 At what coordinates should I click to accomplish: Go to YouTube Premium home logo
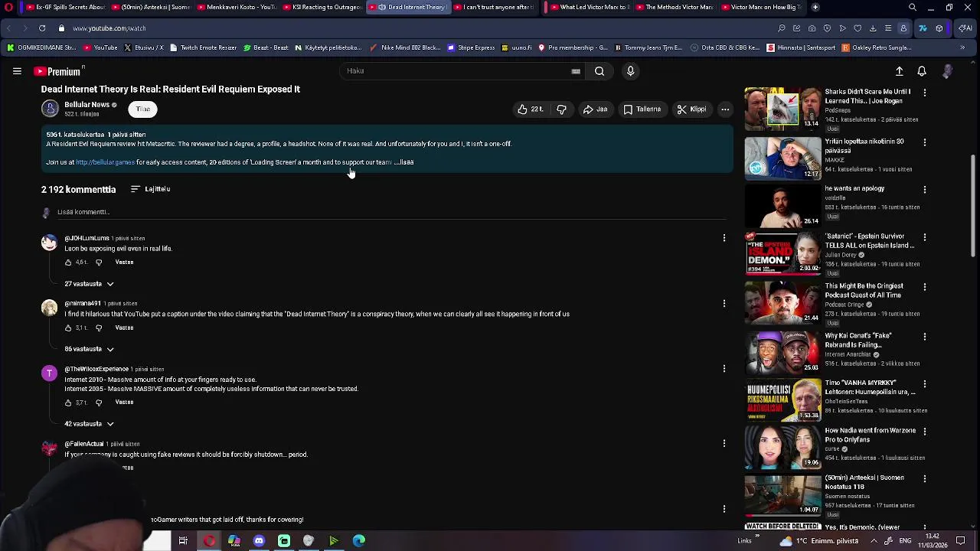pyautogui.click(x=57, y=71)
